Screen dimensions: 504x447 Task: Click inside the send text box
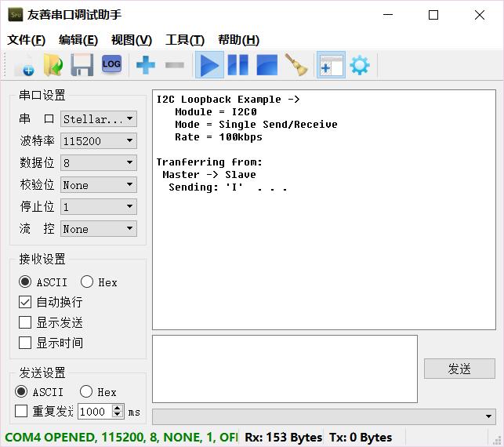[285, 369]
